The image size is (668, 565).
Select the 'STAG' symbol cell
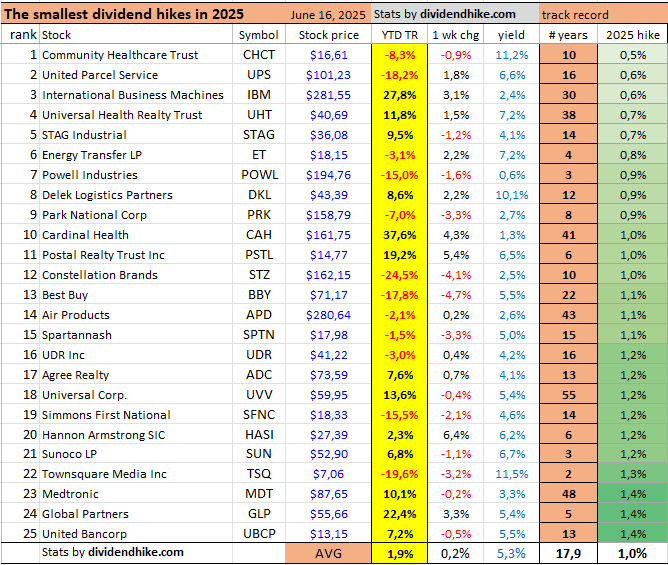click(259, 135)
